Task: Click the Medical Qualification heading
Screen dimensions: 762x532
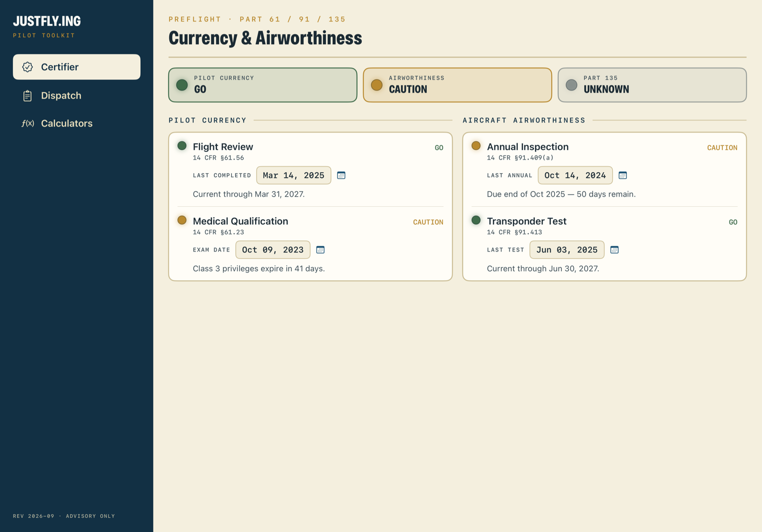Action: tap(240, 221)
